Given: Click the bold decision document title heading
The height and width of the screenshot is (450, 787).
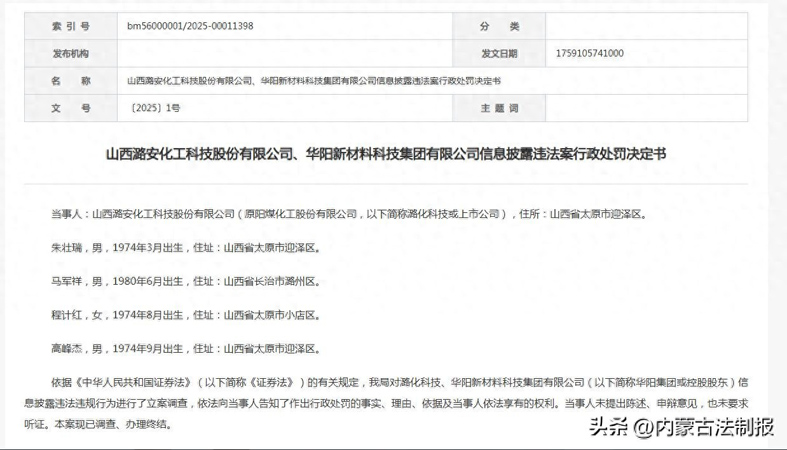Looking at the screenshot, I should click(x=385, y=154).
